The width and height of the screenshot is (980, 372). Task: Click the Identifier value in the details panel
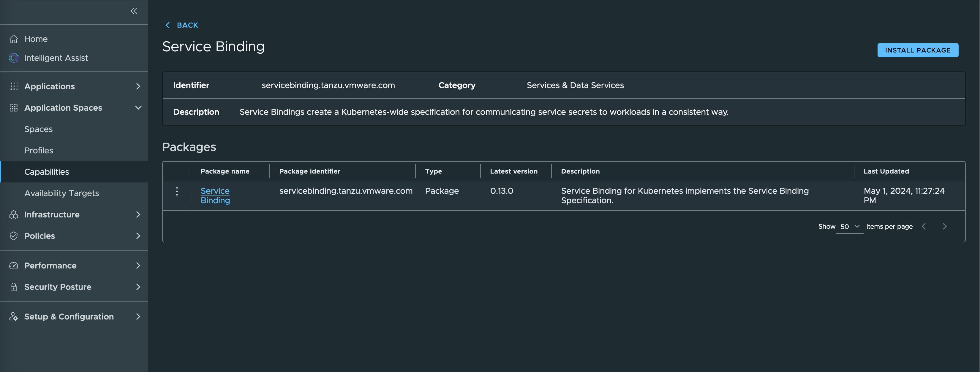coord(328,85)
